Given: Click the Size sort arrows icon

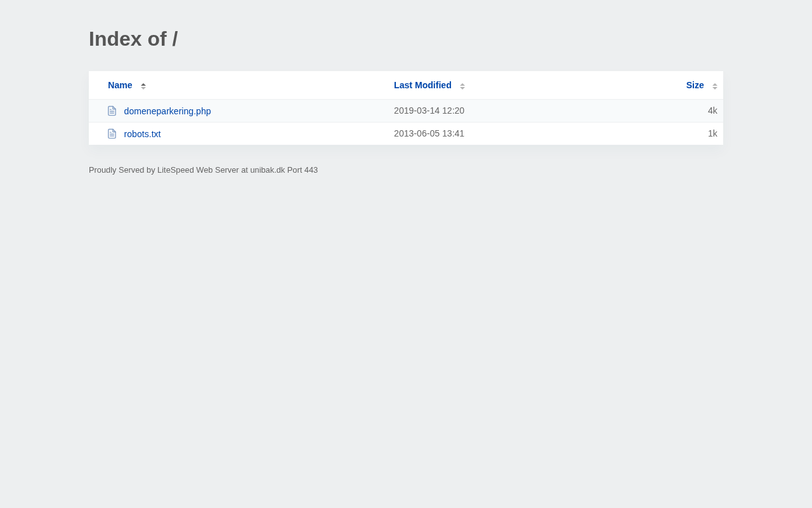Looking at the screenshot, I should coord(715,86).
